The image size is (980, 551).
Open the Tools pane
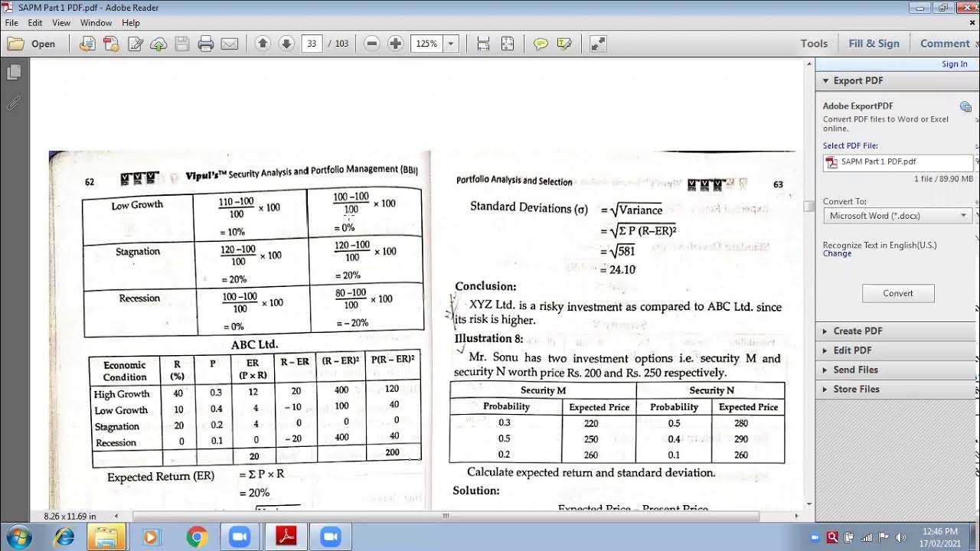point(814,44)
